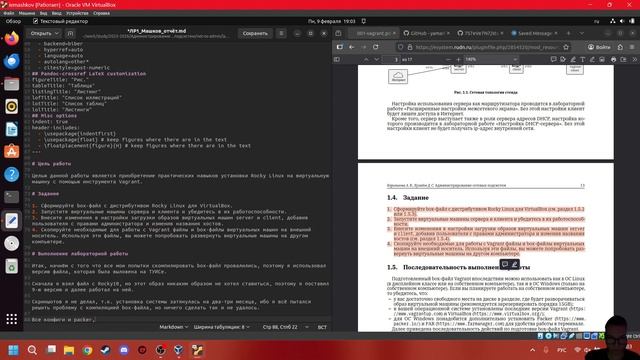The image size is (640, 360).
Task: Open the date and time 'Пн, 9 февраля' clock
Action: point(331,21)
